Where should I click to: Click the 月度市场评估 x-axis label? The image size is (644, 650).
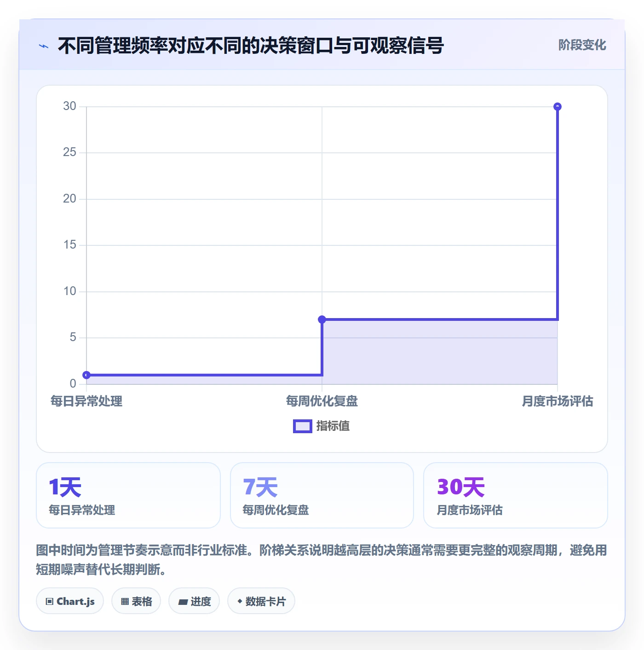(x=557, y=401)
